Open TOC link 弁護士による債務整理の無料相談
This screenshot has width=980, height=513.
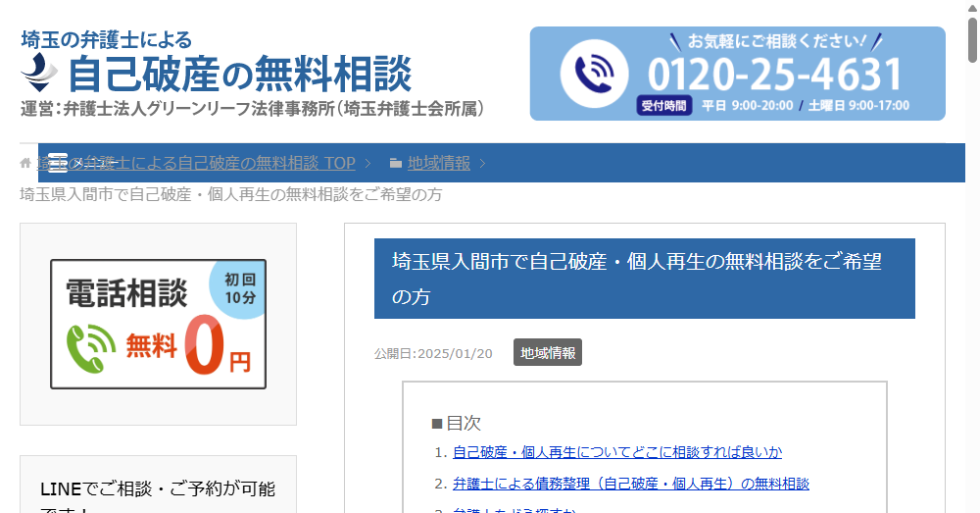[x=630, y=484]
